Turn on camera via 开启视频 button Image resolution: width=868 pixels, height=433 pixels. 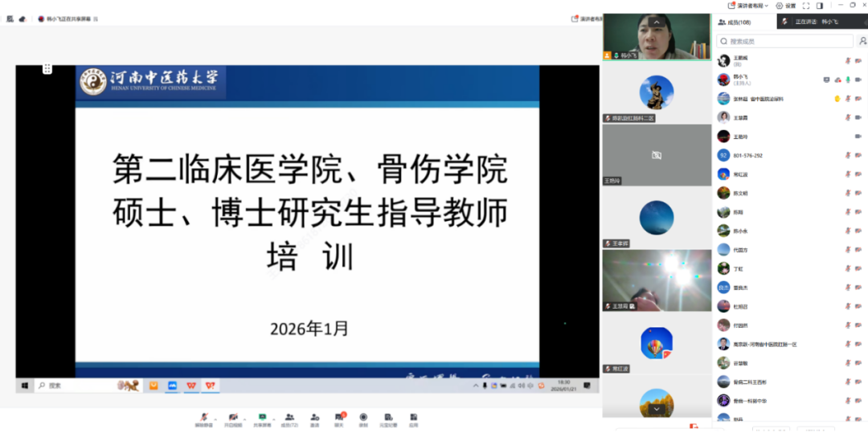pyautogui.click(x=233, y=419)
